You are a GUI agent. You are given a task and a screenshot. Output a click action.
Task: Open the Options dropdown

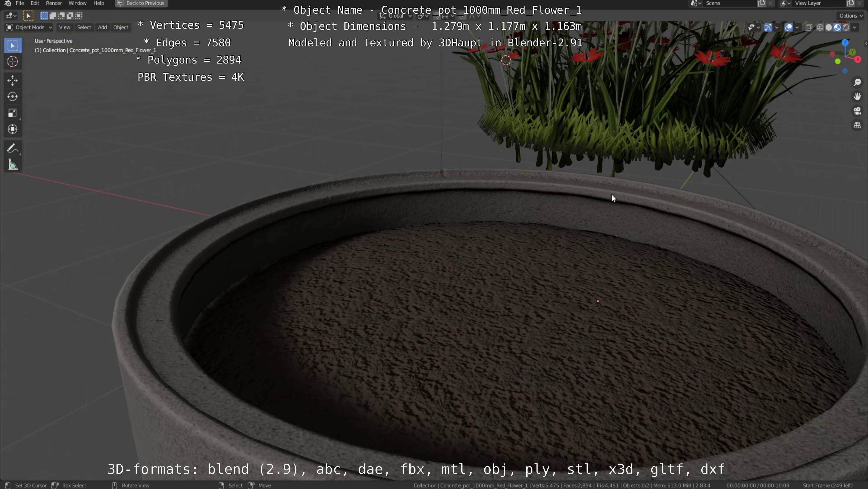tap(851, 16)
